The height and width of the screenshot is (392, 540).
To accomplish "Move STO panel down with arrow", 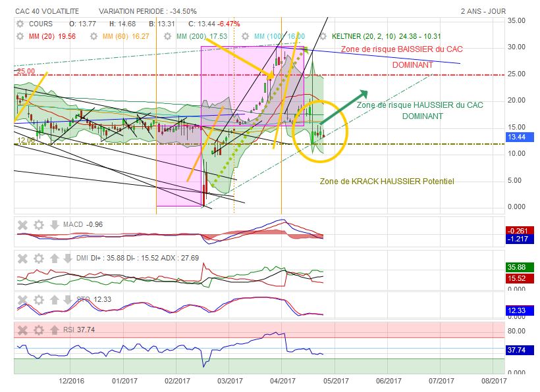I will click(x=68, y=300).
